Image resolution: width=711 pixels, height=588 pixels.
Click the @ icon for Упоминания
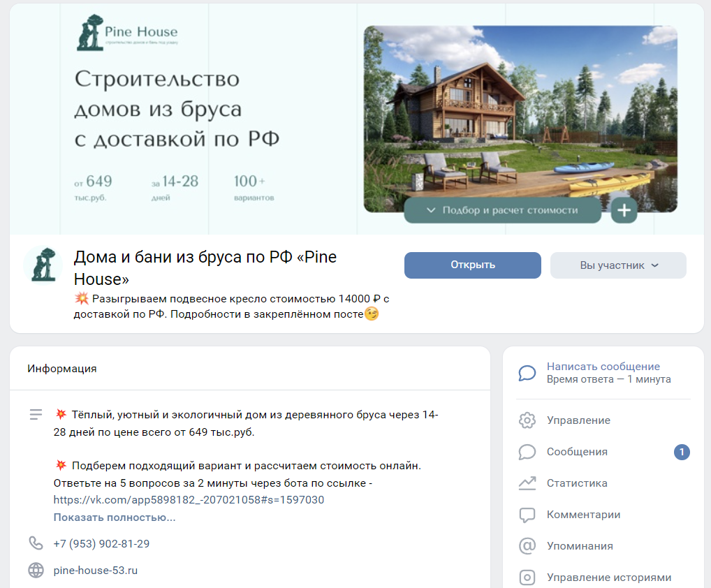pyautogui.click(x=527, y=546)
